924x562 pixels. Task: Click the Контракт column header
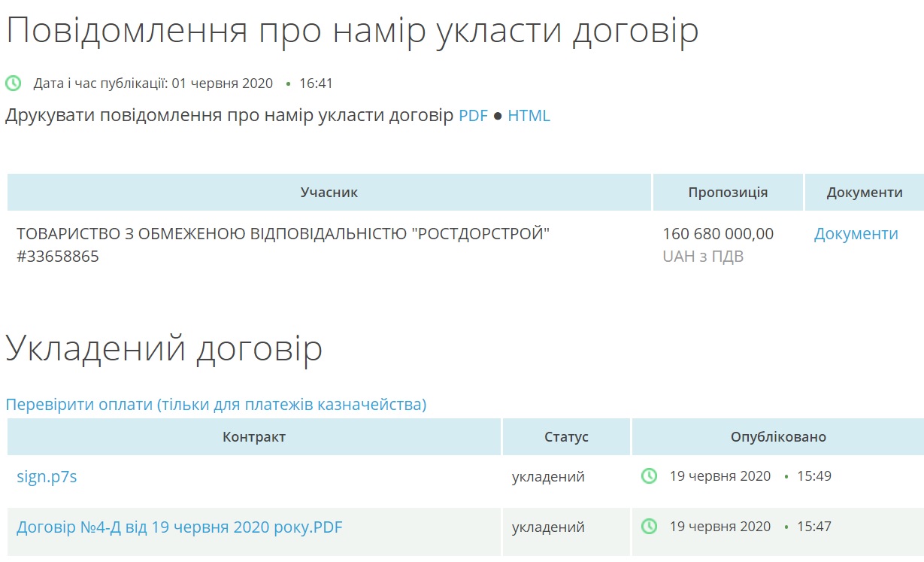[x=254, y=437]
